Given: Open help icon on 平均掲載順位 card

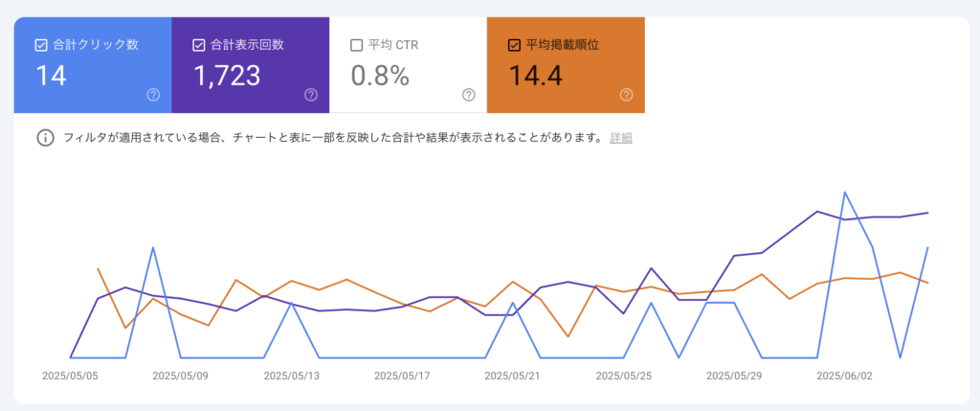Looking at the screenshot, I should (x=626, y=95).
